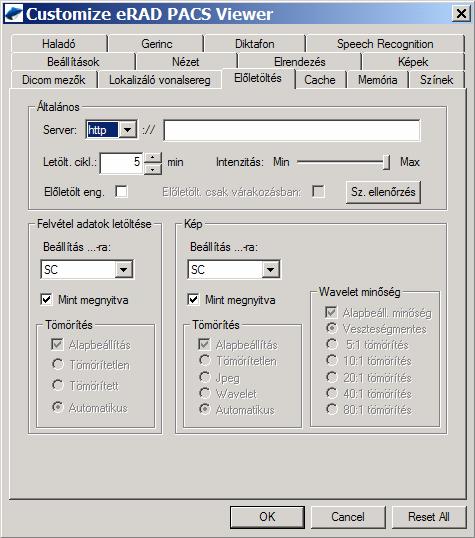Toggle Előletölt. csak várakozásban checkbox
The image size is (475, 538).
[318, 191]
